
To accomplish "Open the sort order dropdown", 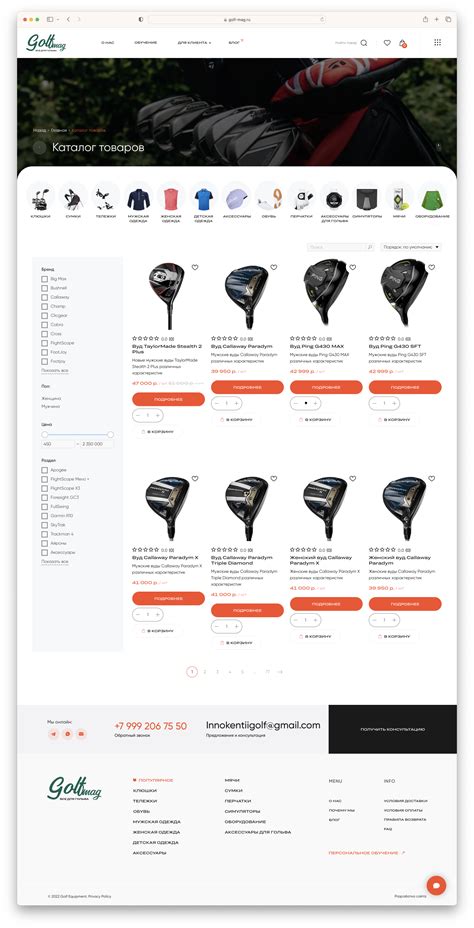I will coord(411,247).
